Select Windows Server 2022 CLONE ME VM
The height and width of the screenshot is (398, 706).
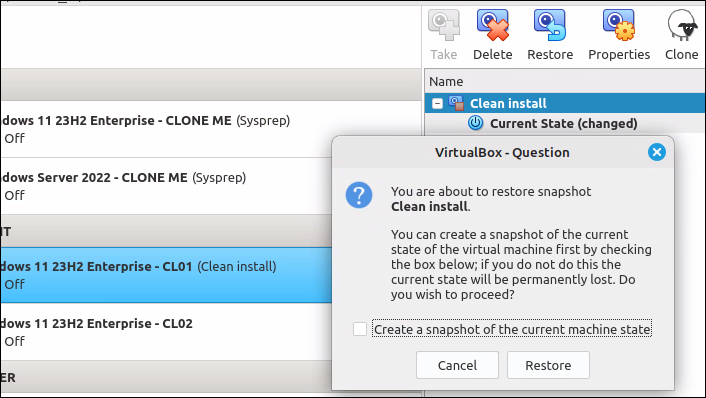pyautogui.click(x=166, y=186)
